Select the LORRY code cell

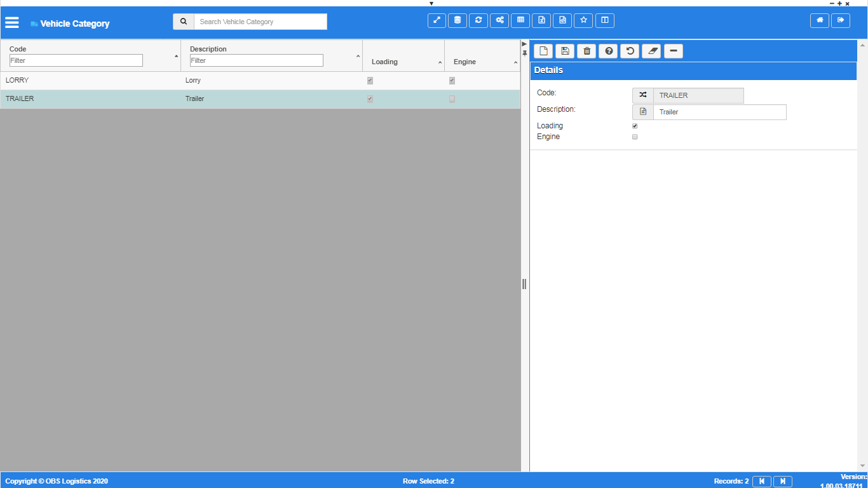(90, 81)
